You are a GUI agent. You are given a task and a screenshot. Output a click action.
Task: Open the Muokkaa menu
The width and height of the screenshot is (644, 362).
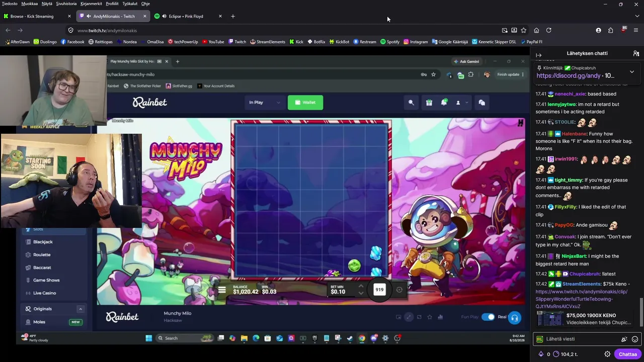point(29,4)
